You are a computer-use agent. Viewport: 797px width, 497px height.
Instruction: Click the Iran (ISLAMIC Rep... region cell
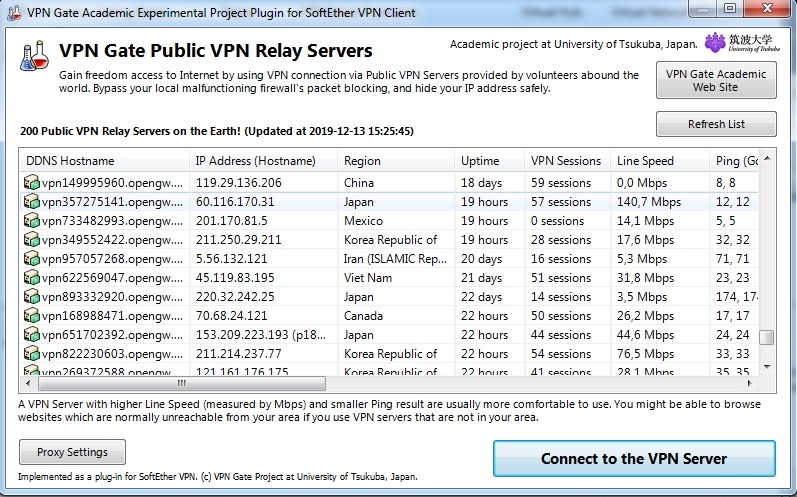(395, 259)
